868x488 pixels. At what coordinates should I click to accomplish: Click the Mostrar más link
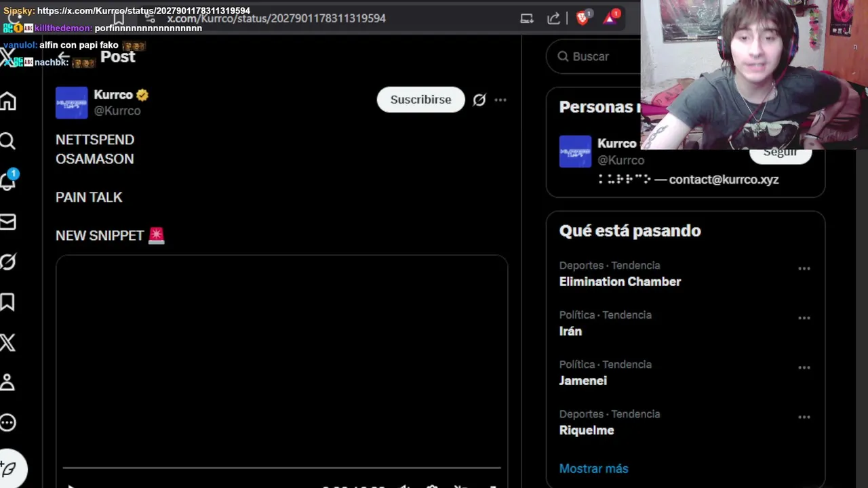click(x=593, y=468)
